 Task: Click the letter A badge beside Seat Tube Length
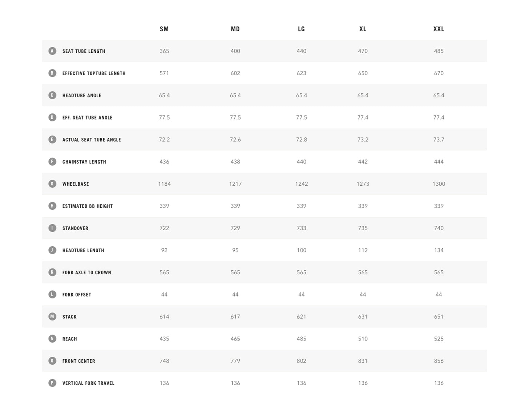(52, 51)
